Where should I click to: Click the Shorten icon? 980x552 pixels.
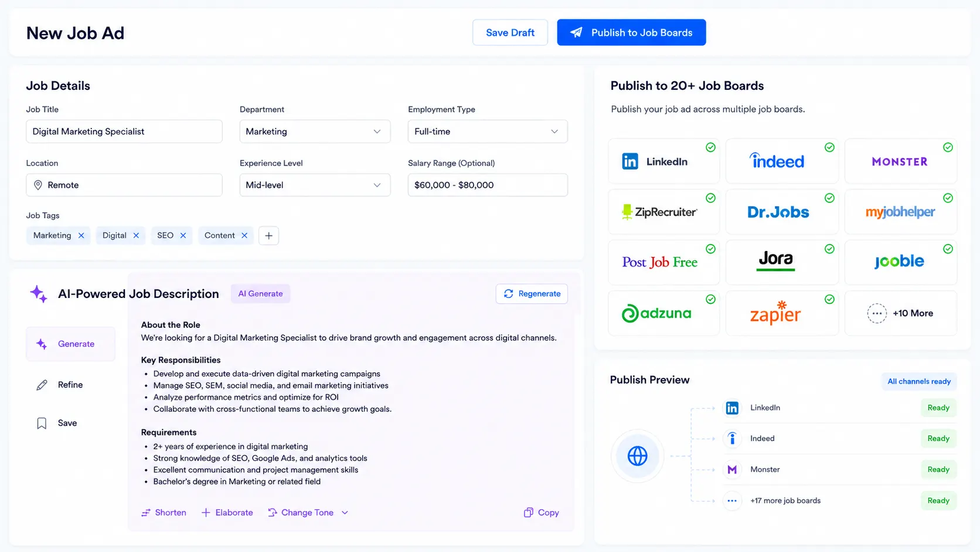point(146,513)
